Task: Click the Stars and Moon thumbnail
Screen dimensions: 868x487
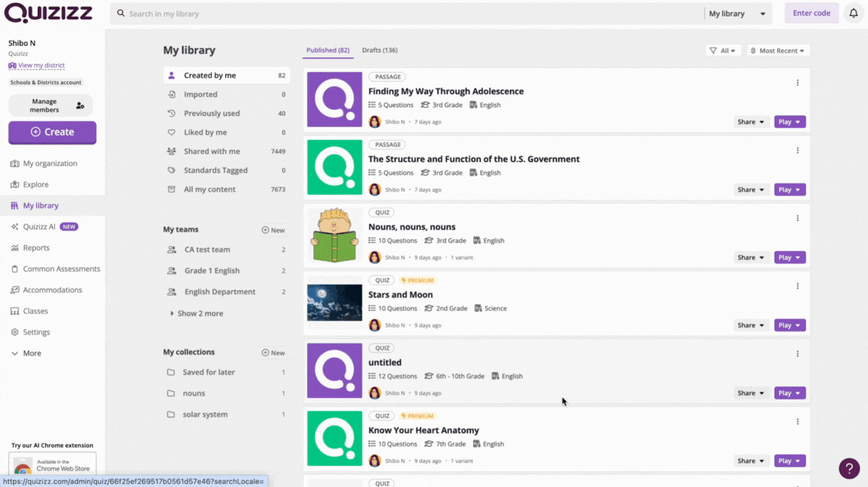Action: pos(335,303)
